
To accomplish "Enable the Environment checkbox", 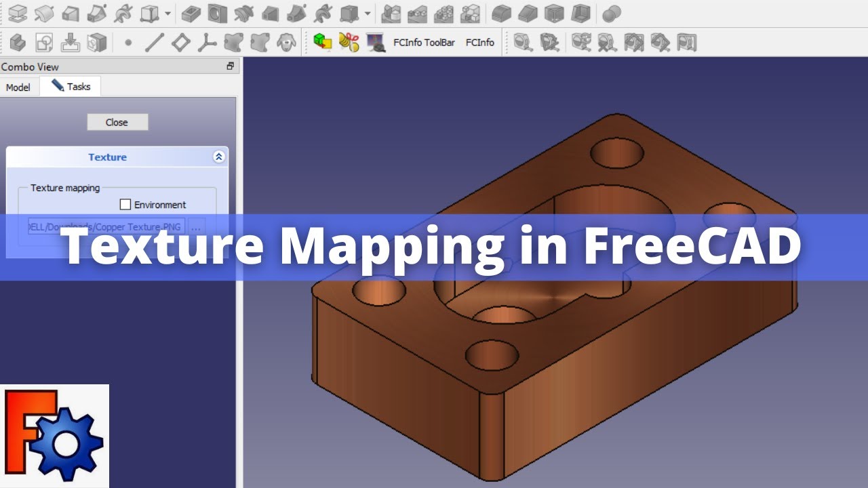I will click(x=125, y=204).
